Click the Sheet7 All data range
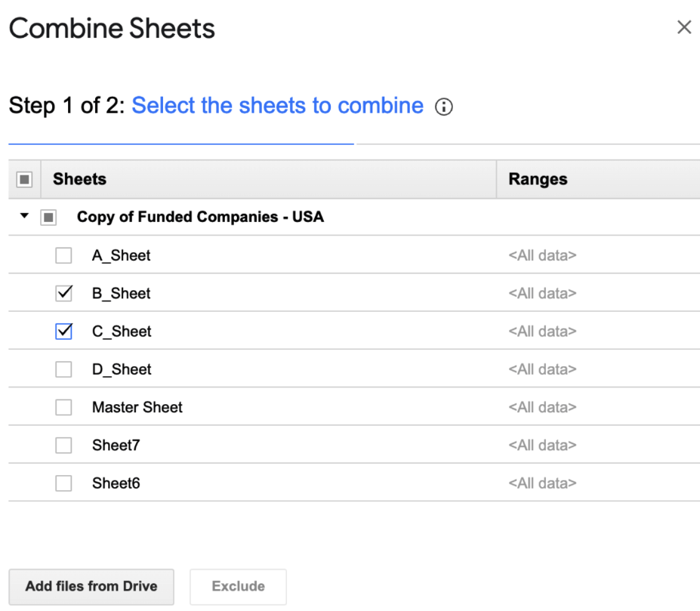The image size is (700, 611). click(541, 445)
